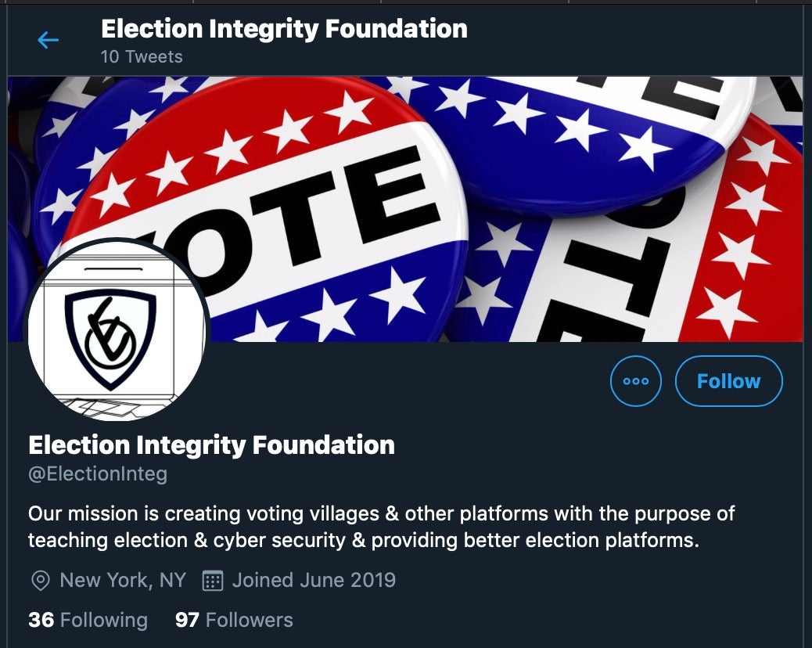Click the location pin icon

click(x=39, y=581)
